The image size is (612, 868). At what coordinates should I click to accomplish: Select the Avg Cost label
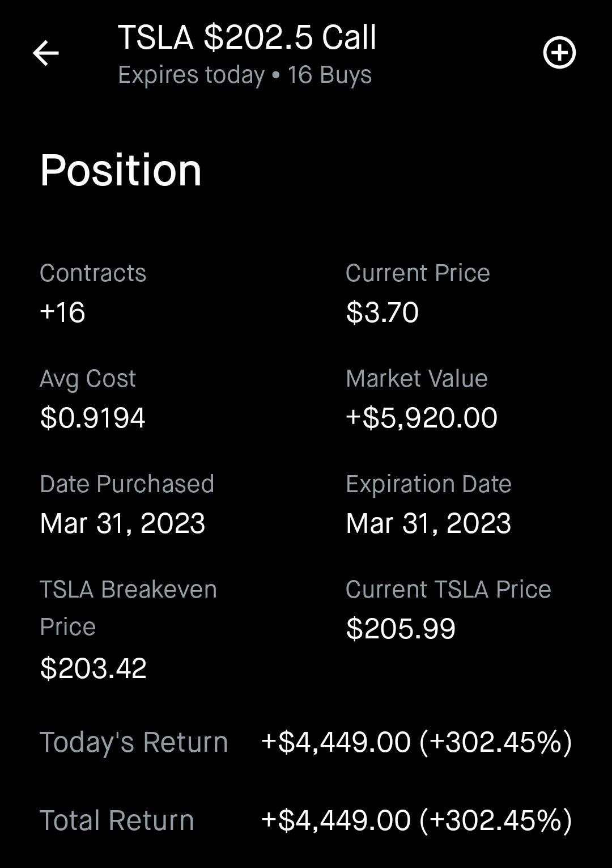[x=88, y=379]
